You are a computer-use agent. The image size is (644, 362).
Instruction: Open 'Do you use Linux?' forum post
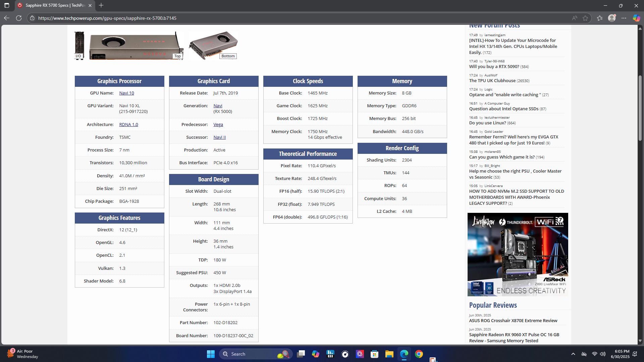coord(487,123)
